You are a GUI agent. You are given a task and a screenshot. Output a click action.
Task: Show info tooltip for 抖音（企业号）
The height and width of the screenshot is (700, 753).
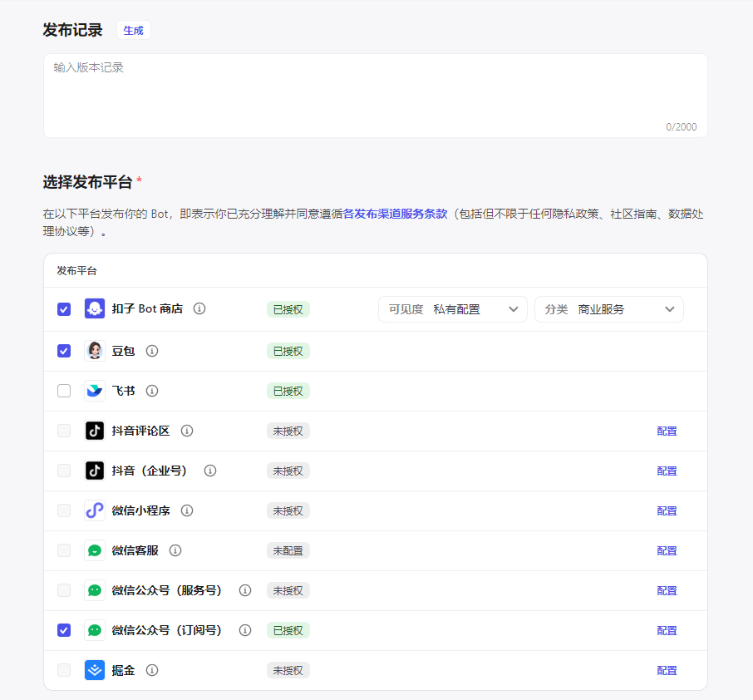tap(210, 471)
